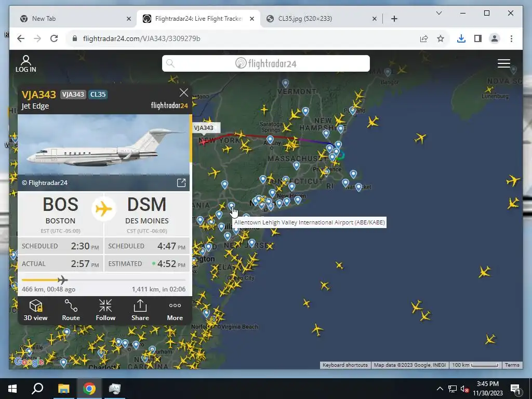Share the VJA343 flight

pyautogui.click(x=140, y=310)
